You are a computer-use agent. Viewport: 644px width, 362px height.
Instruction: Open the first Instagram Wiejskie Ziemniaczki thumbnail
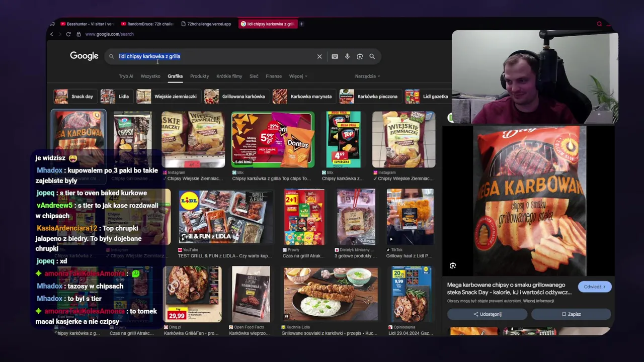pyautogui.click(x=193, y=139)
